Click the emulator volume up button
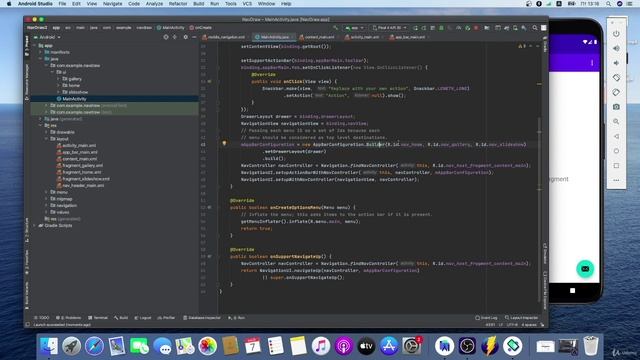This screenshot has height=360, width=640. click(616, 49)
